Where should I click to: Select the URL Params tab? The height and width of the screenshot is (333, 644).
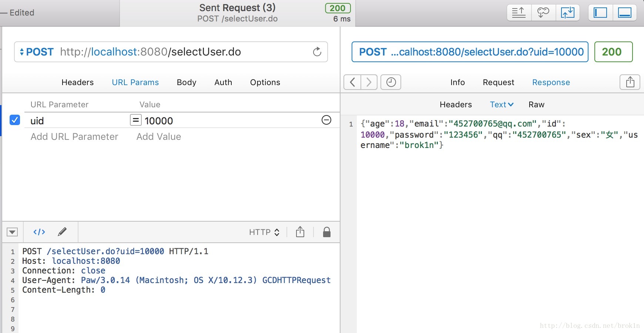[135, 82]
